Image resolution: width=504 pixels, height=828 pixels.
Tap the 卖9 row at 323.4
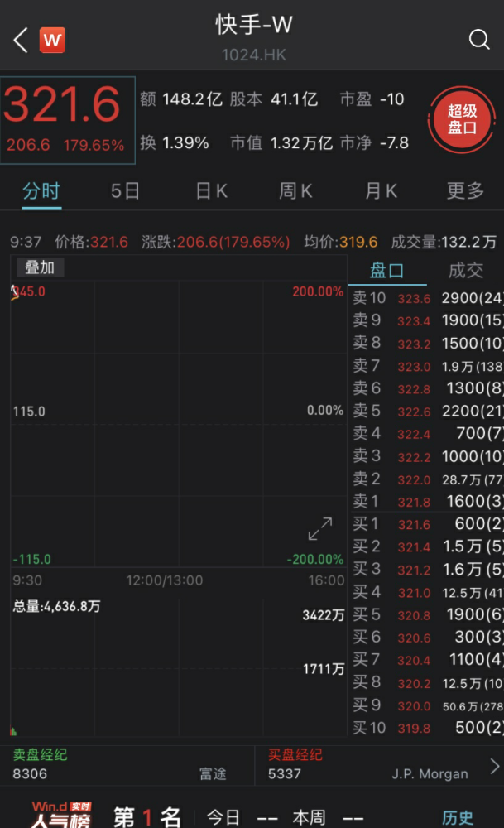pyautogui.click(x=428, y=320)
